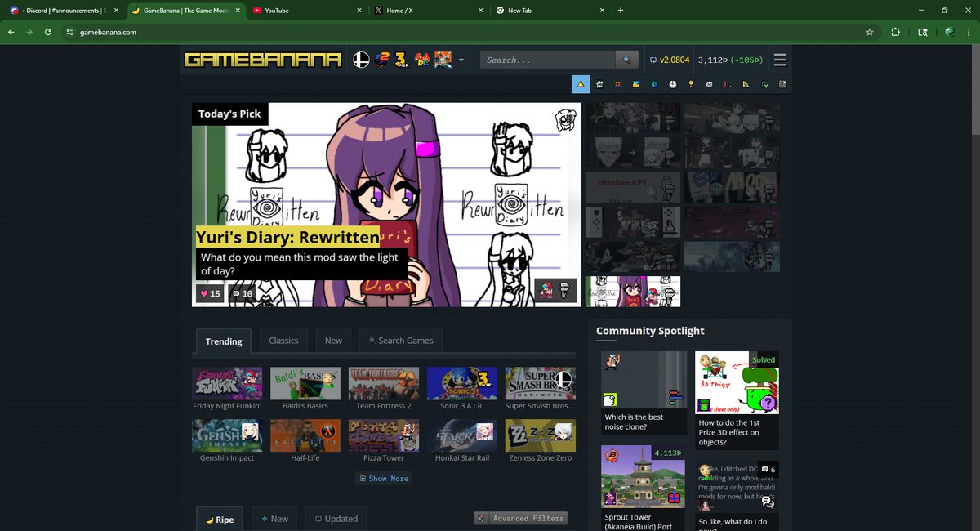Open the GameBanana logo homepage link
The height and width of the screenshot is (531, 980).
(x=263, y=60)
